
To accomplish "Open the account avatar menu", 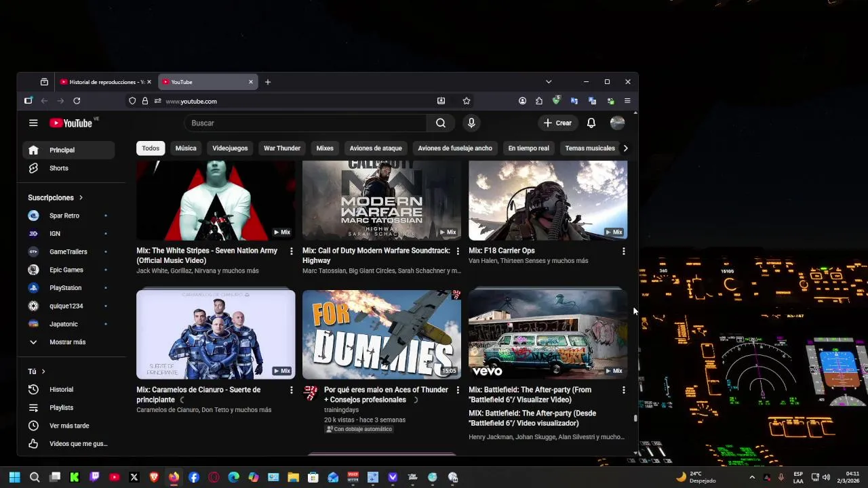I will point(617,123).
